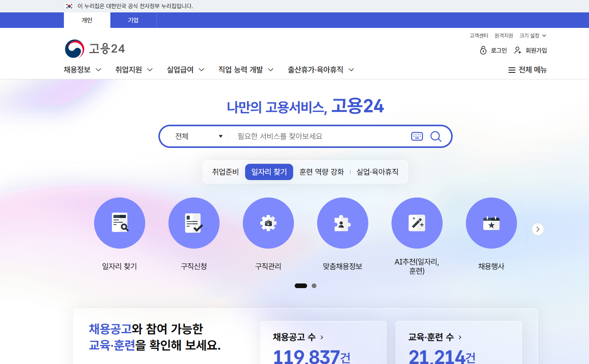The image size is (589, 364).
Task: Open 맞춤채용정보 puzzle icon
Action: point(342,223)
